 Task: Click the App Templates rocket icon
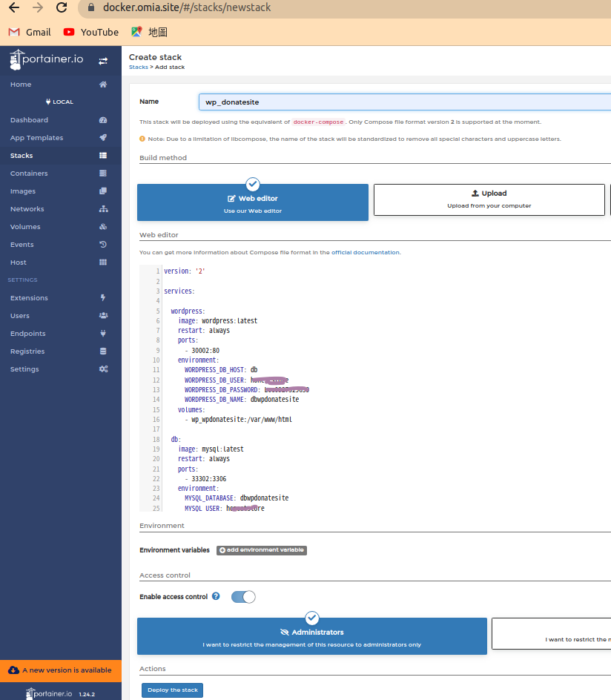tap(103, 138)
